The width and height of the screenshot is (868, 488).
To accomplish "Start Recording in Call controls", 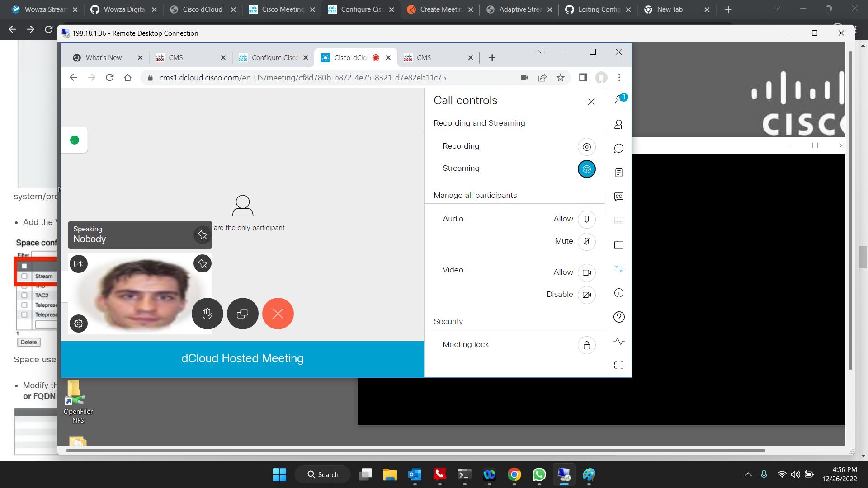I will [x=586, y=146].
